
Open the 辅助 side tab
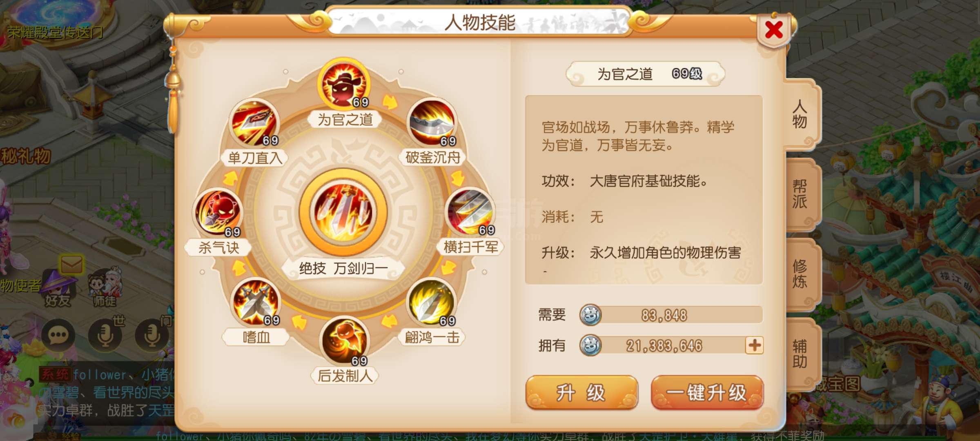click(x=800, y=354)
